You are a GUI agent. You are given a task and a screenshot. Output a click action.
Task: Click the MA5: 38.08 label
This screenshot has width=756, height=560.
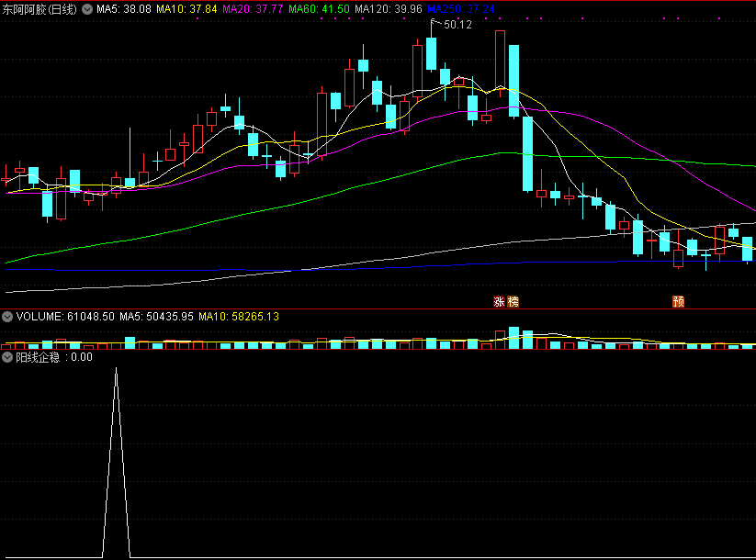(124, 9)
